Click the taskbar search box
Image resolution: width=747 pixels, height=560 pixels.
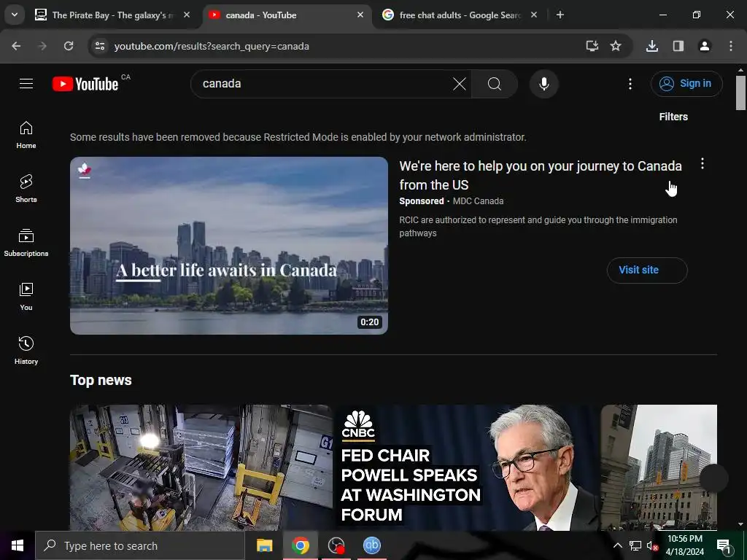139,545
